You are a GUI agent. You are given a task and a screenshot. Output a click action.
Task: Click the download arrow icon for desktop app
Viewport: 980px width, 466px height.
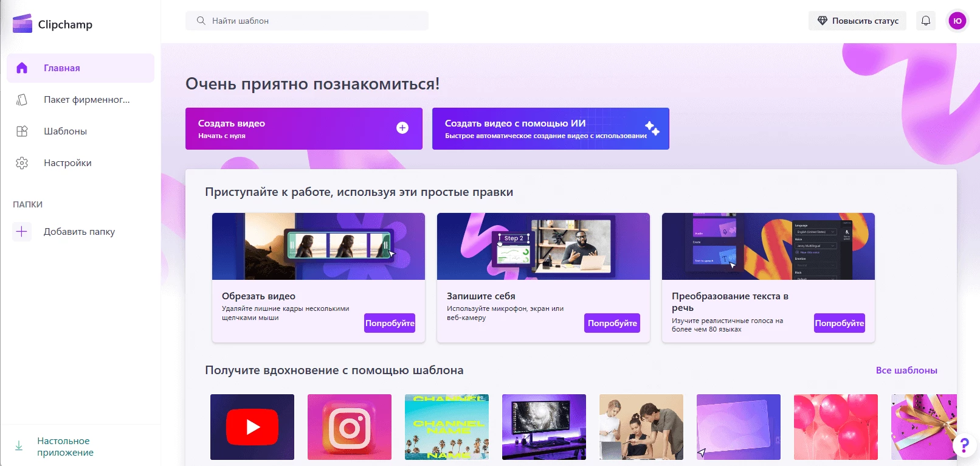[19, 446]
